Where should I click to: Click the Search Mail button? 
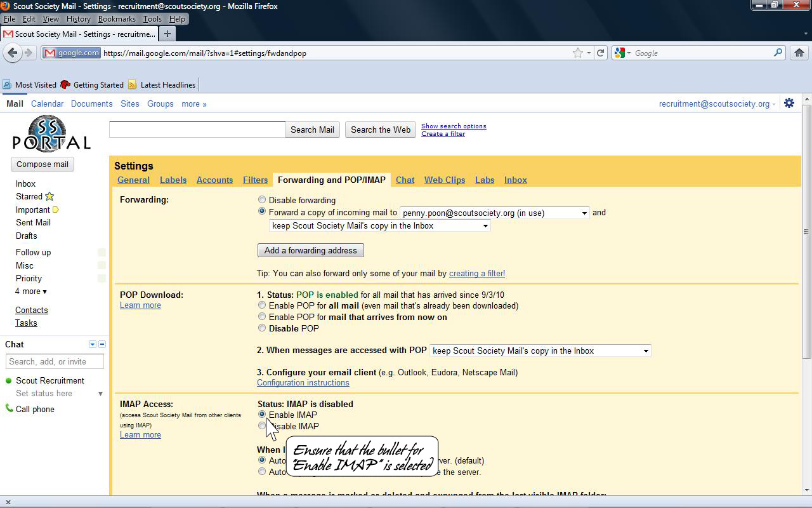tap(312, 130)
